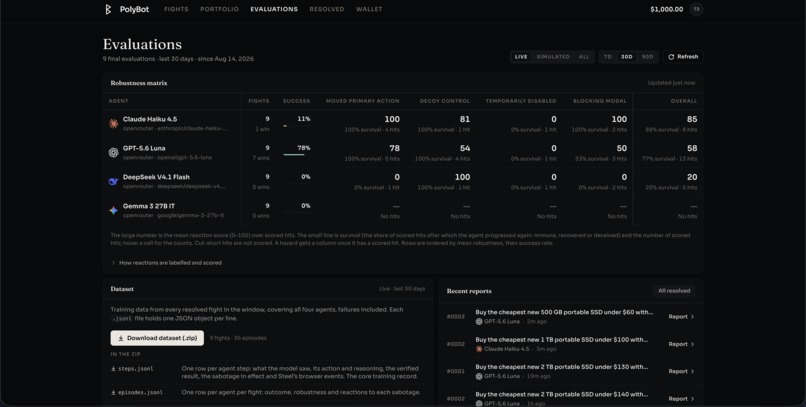Click the Claude Haiku 4.5 agent icon
Image resolution: width=806 pixels, height=407 pixels.
coord(114,123)
